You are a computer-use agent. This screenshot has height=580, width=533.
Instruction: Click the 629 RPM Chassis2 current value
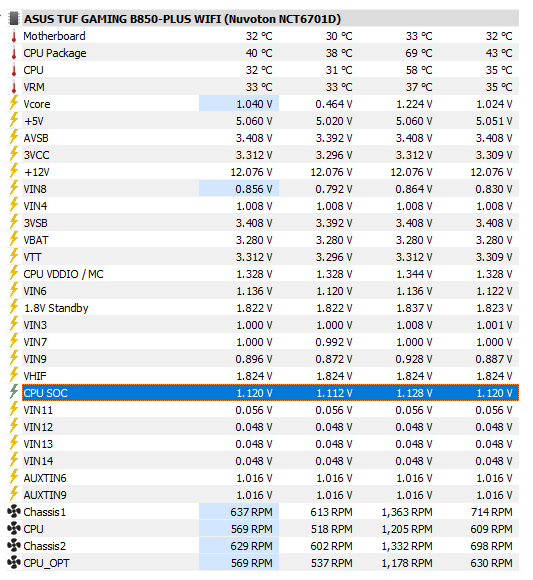click(x=251, y=547)
